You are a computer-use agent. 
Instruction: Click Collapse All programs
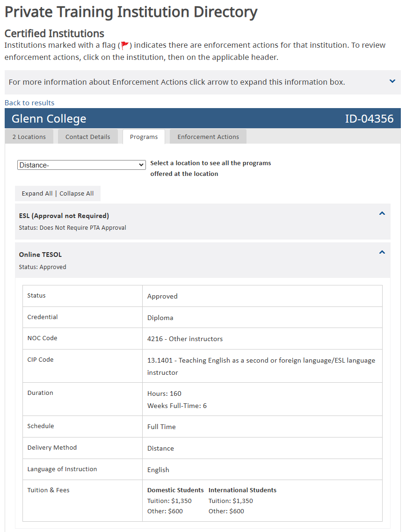77,194
